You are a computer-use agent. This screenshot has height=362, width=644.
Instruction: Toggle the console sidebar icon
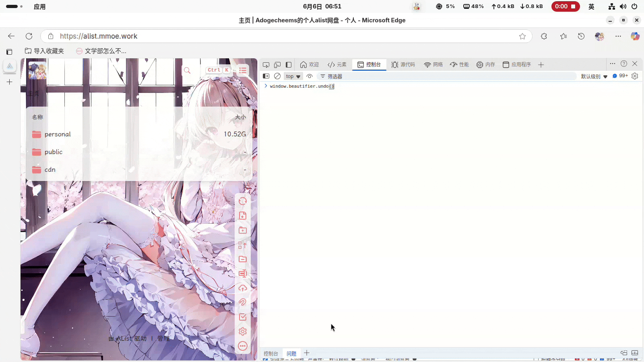click(266, 76)
